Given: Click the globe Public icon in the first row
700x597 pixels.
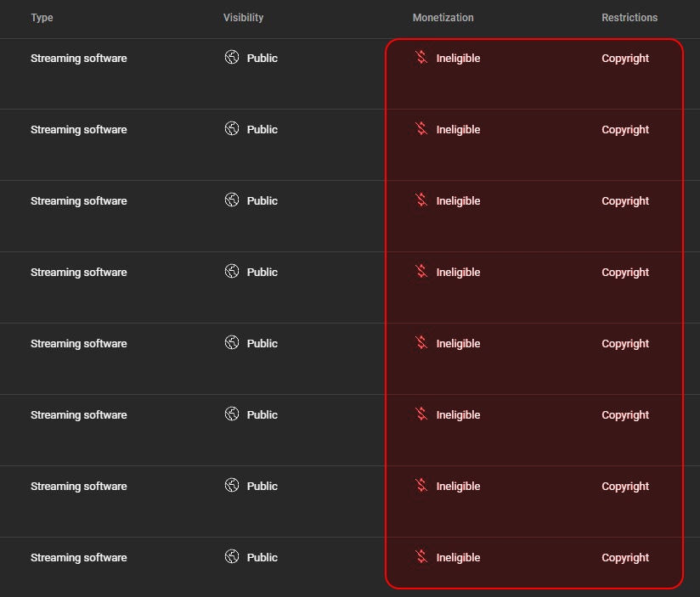Looking at the screenshot, I should (x=232, y=58).
